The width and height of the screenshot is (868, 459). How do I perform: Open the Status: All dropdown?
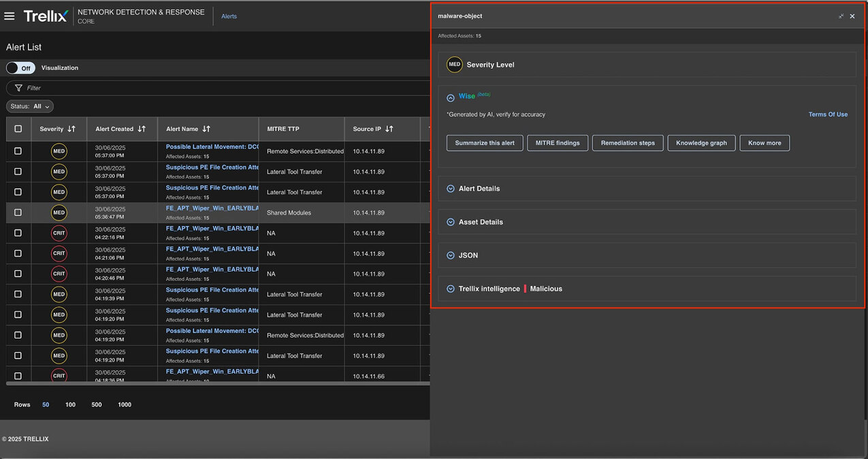click(x=30, y=106)
